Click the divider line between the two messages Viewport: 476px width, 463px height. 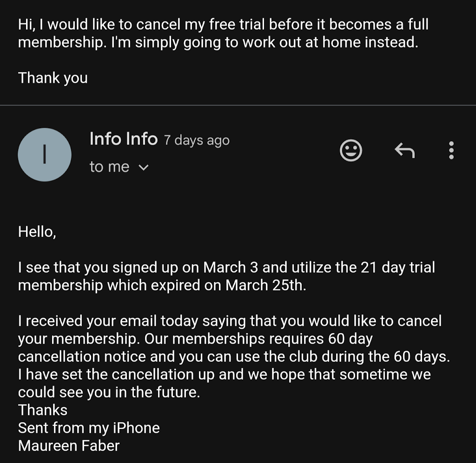[238, 105]
